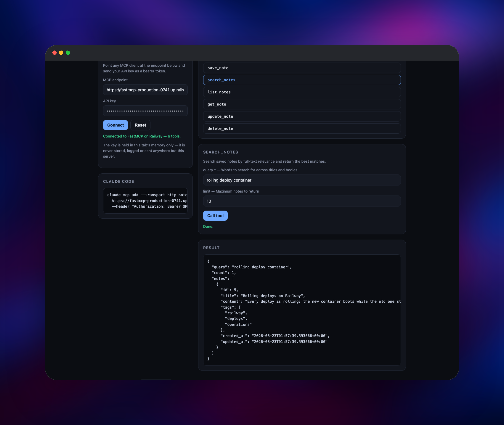Click the --header Authorization Bearer command line
Screen dimensions: 504x425
tap(149, 207)
